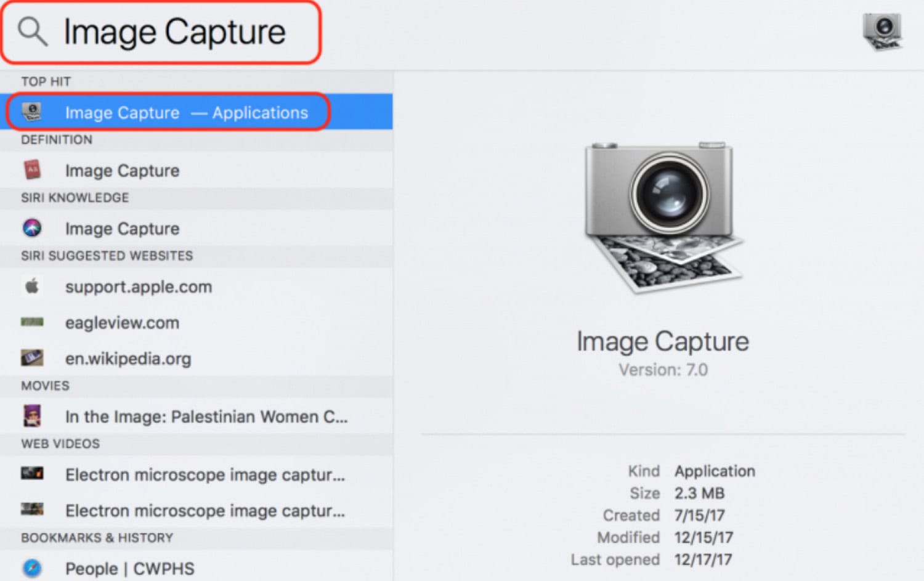Click the Last opened date 12/17/17
The width and height of the screenshot is (924, 581).
[703, 559]
